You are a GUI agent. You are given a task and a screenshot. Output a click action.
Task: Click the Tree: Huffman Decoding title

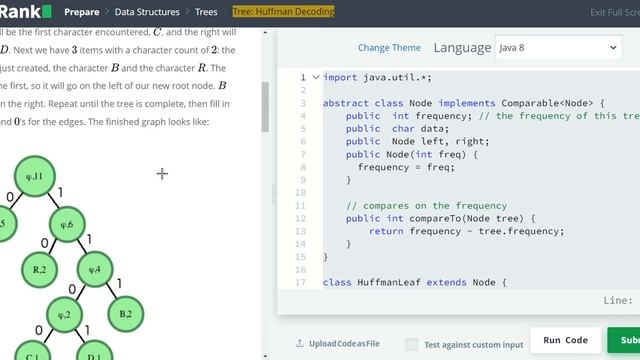click(x=284, y=11)
